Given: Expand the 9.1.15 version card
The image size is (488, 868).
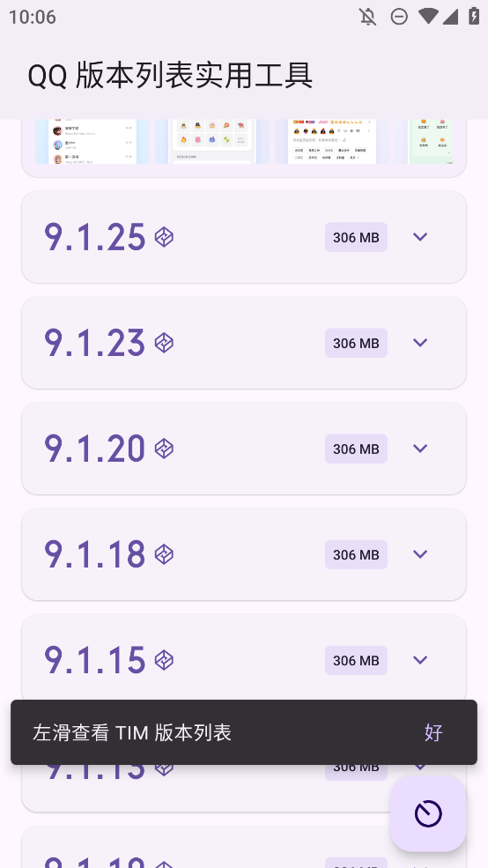Looking at the screenshot, I should point(420,660).
